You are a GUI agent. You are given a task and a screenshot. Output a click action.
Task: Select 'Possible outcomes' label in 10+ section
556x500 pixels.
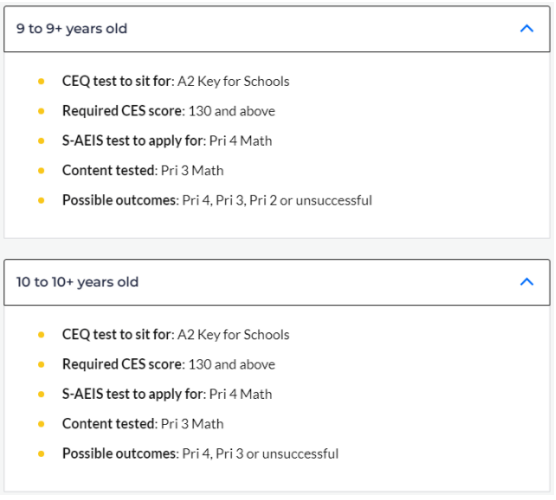click(x=121, y=454)
